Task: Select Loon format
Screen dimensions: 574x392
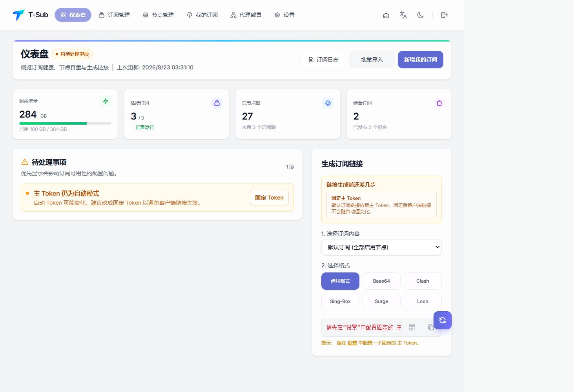Action: (423, 301)
